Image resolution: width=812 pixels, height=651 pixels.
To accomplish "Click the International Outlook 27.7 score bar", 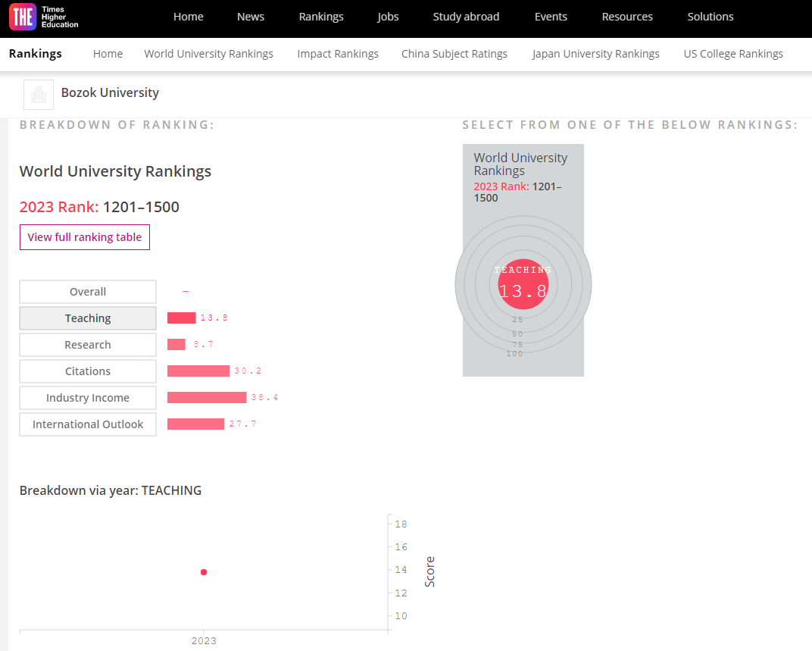I will pos(195,424).
